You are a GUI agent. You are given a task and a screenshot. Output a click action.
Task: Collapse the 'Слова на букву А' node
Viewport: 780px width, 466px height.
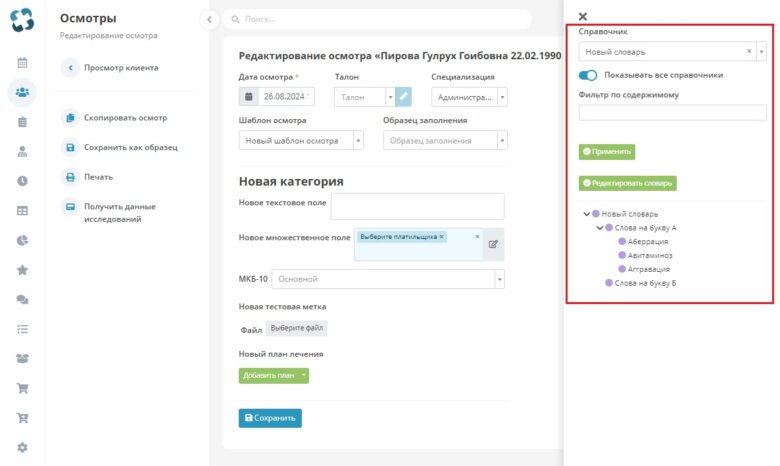(600, 228)
